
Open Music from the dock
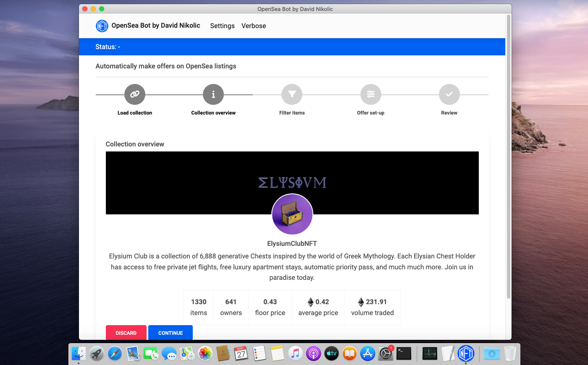(295, 354)
